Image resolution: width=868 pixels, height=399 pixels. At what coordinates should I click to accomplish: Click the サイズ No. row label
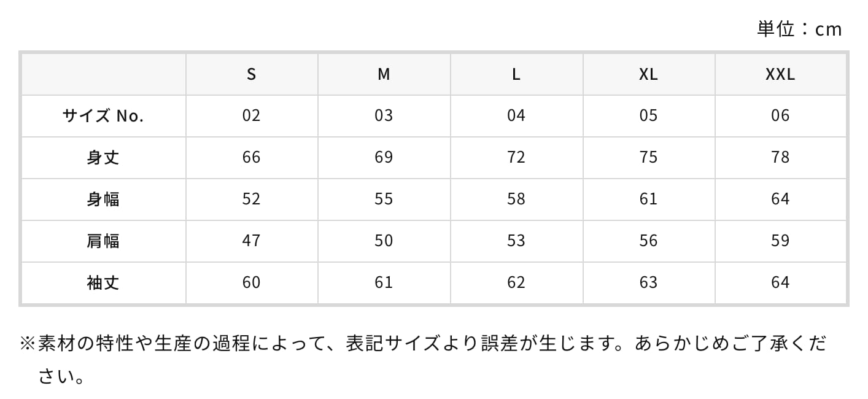tap(103, 115)
